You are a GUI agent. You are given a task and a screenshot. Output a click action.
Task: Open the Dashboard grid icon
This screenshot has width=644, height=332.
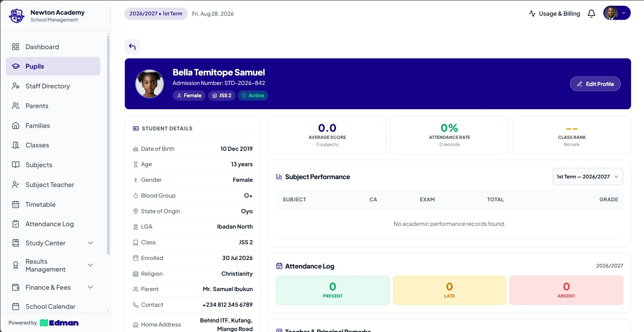16,47
